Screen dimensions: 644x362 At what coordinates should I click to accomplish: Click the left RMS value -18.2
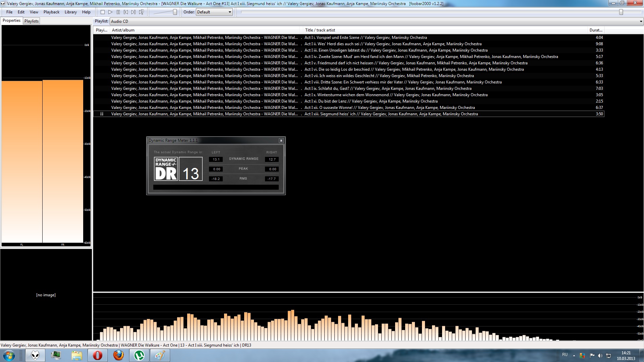[216, 179]
